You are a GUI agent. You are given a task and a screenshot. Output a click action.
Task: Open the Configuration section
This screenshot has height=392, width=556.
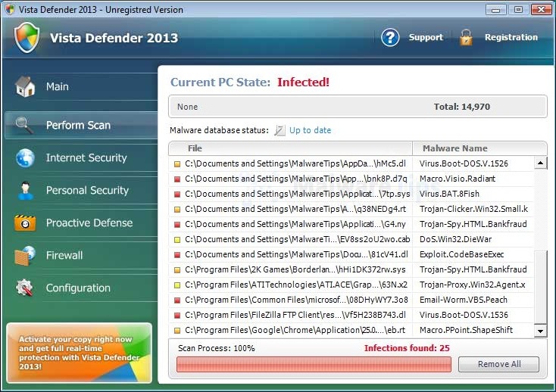click(81, 288)
